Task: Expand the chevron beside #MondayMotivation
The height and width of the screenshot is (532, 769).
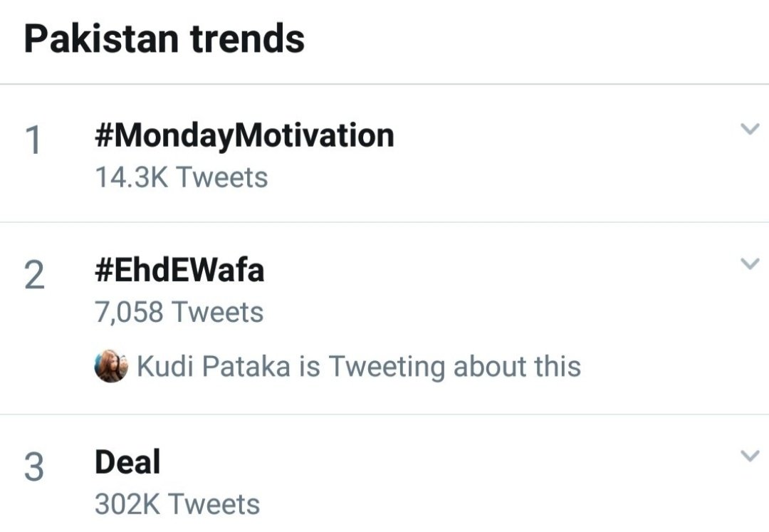Action: (x=750, y=130)
